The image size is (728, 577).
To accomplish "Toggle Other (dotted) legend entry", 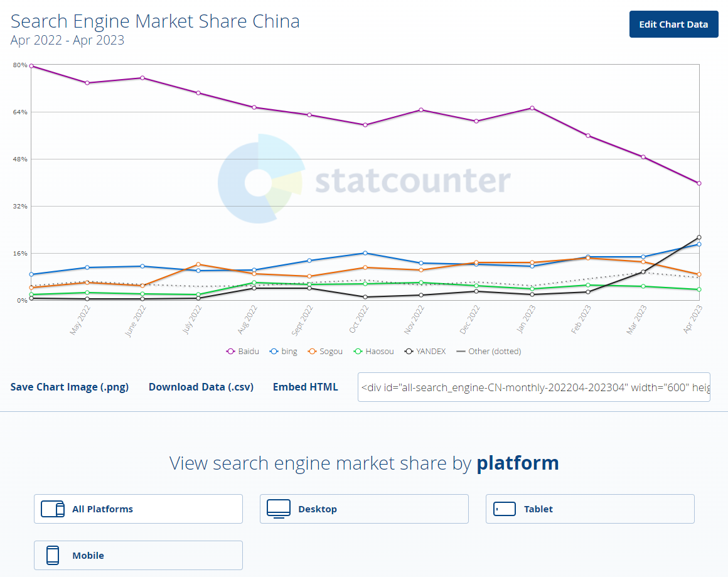I will (x=489, y=352).
